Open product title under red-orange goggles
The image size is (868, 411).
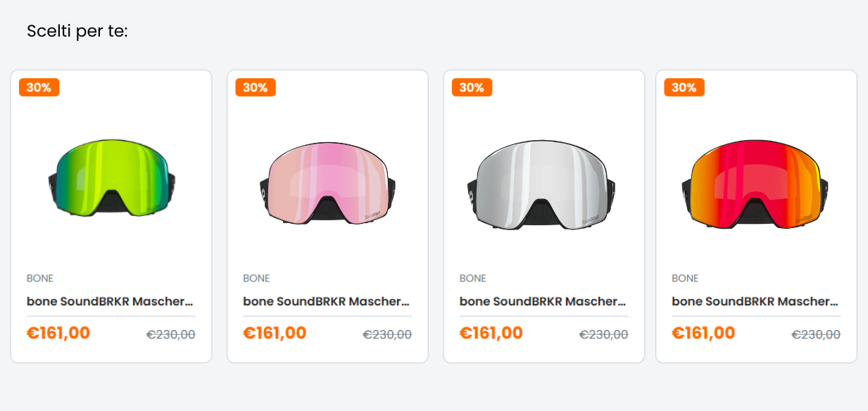pyautogui.click(x=755, y=301)
